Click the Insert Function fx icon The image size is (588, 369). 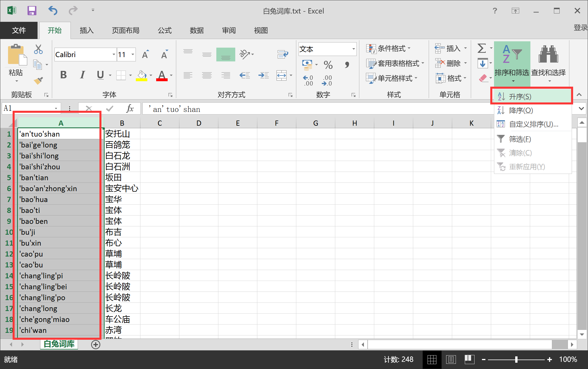pyautogui.click(x=130, y=108)
